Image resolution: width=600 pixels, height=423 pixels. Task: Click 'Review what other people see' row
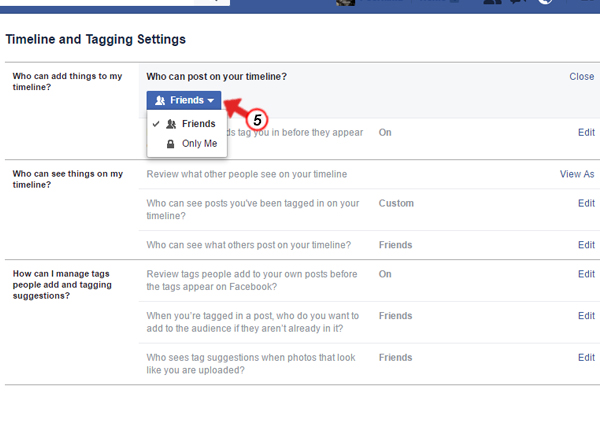(246, 174)
